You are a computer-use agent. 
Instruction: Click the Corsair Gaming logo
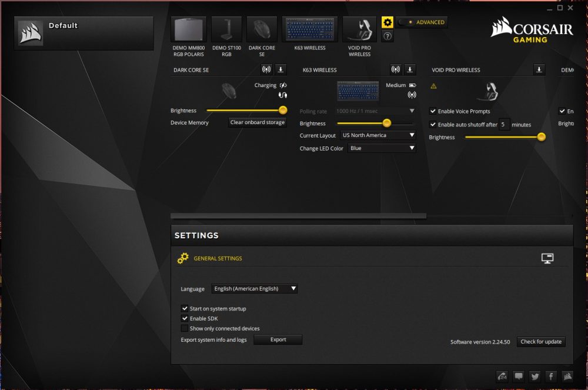(x=532, y=29)
